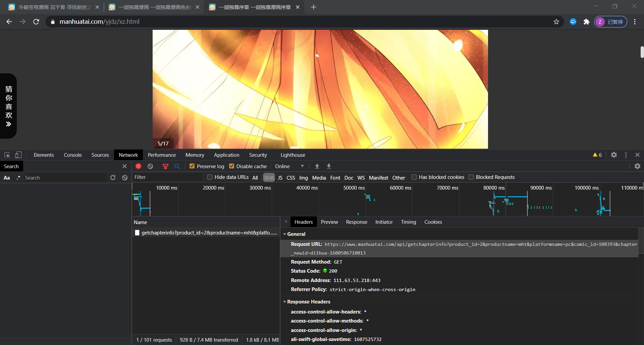The height and width of the screenshot is (345, 644).
Task: Filter requests by JS type
Action: [x=280, y=178]
